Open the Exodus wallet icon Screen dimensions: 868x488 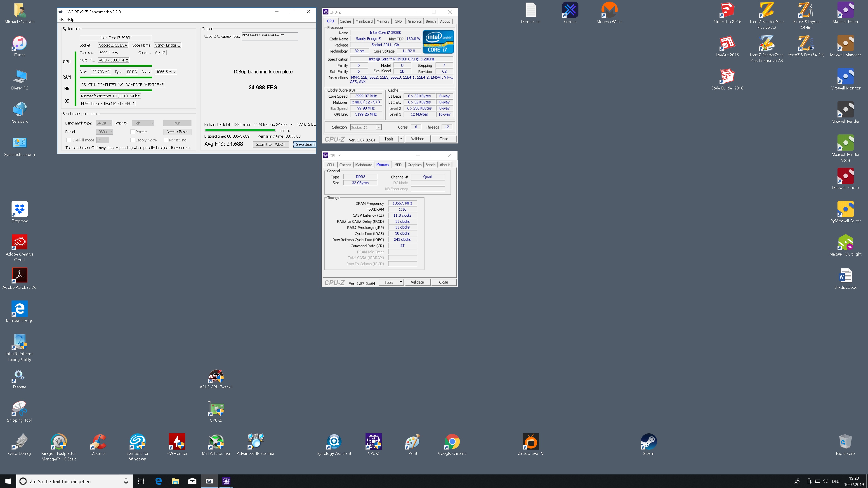click(x=570, y=13)
